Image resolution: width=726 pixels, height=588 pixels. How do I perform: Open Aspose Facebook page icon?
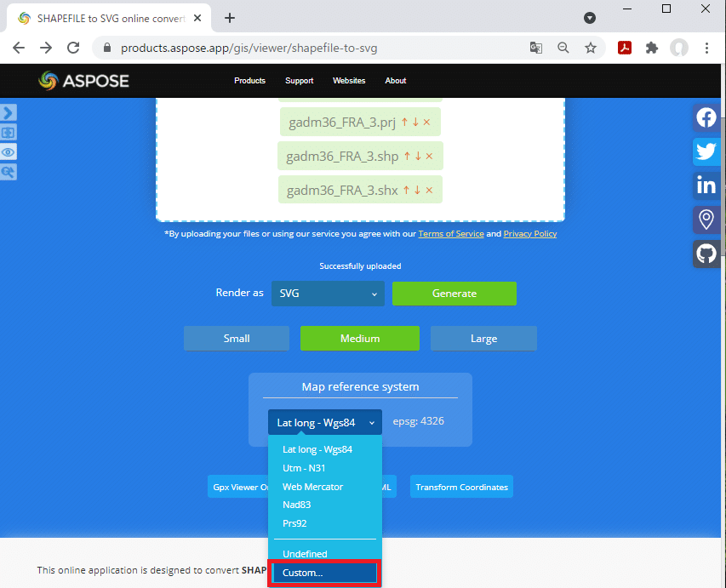click(x=706, y=117)
